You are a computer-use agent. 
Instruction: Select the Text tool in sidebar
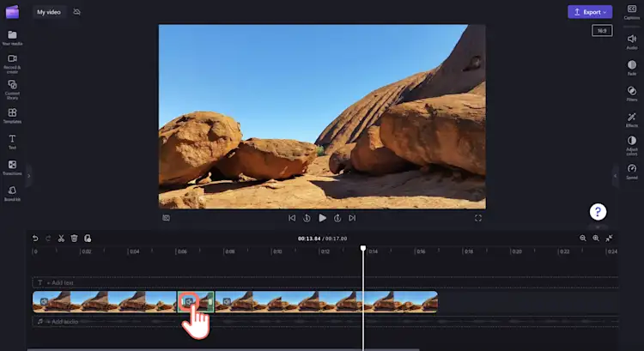13,141
